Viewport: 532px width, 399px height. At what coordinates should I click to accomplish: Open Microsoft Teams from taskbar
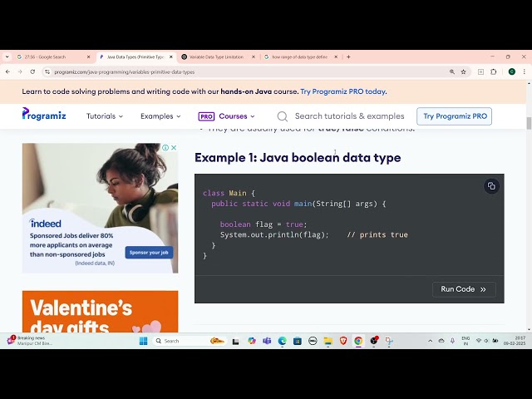(267, 341)
